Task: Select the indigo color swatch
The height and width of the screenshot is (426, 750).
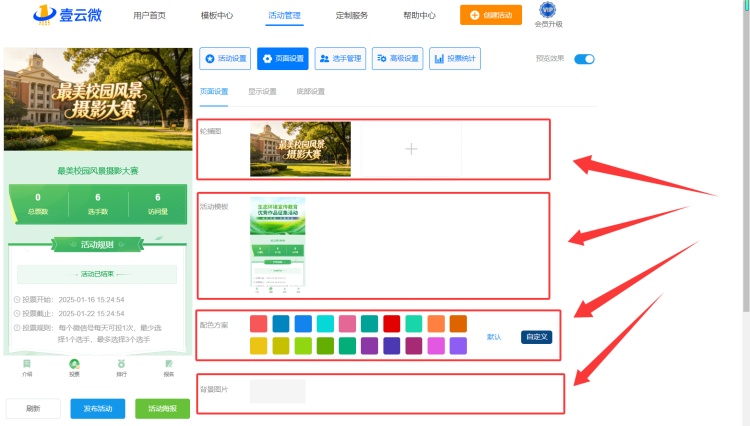Action: click(x=392, y=346)
